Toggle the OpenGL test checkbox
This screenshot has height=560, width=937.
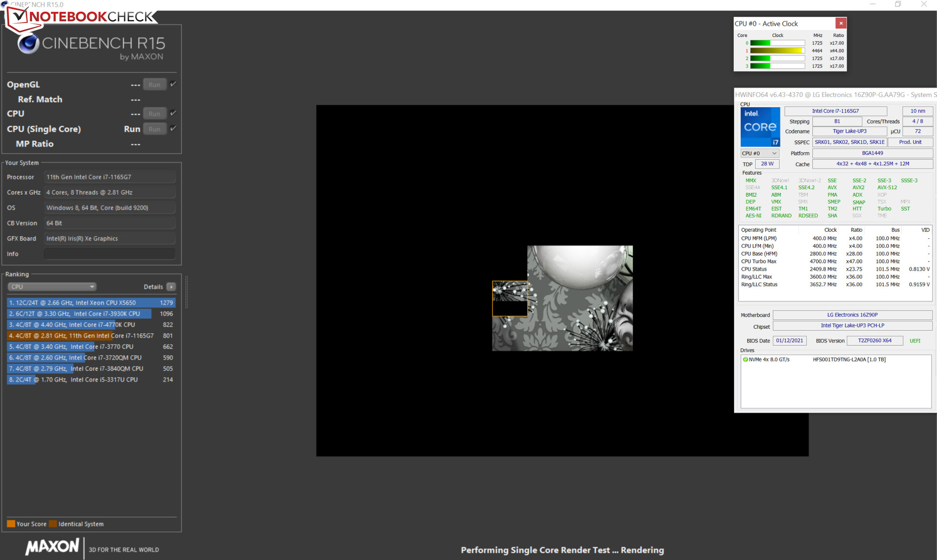[173, 84]
